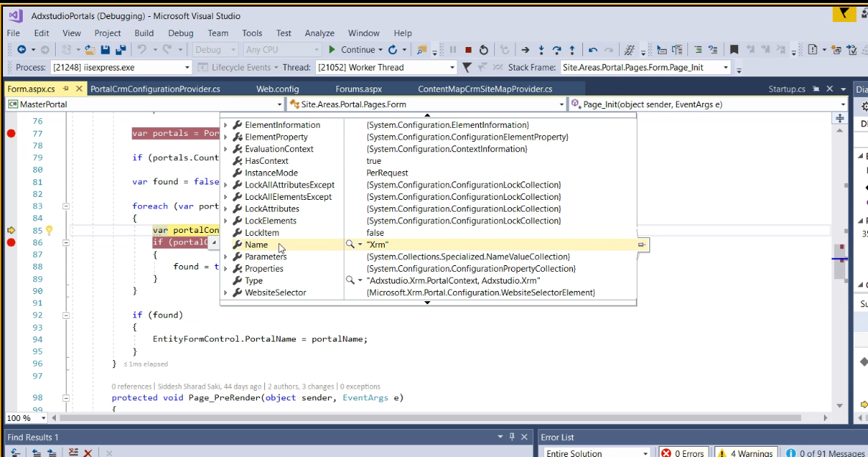Switch to the PortalCrmConfigurationProvider.cs tab

[x=155, y=89]
